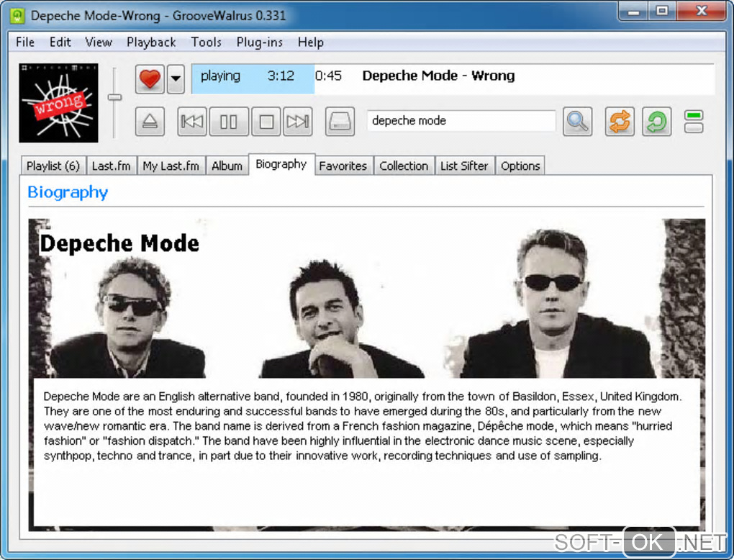
Task: Focus the 'depeche mode' search field
Action: (461, 121)
